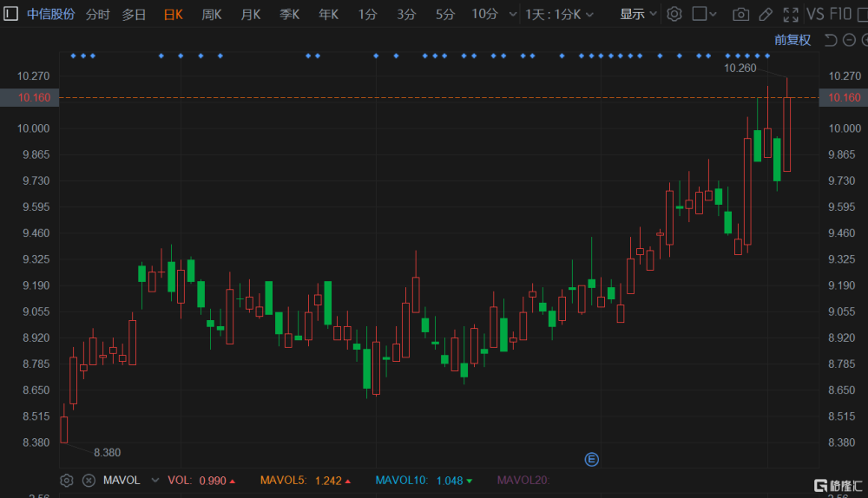Select the 月K monthly chart tab

[x=251, y=15]
